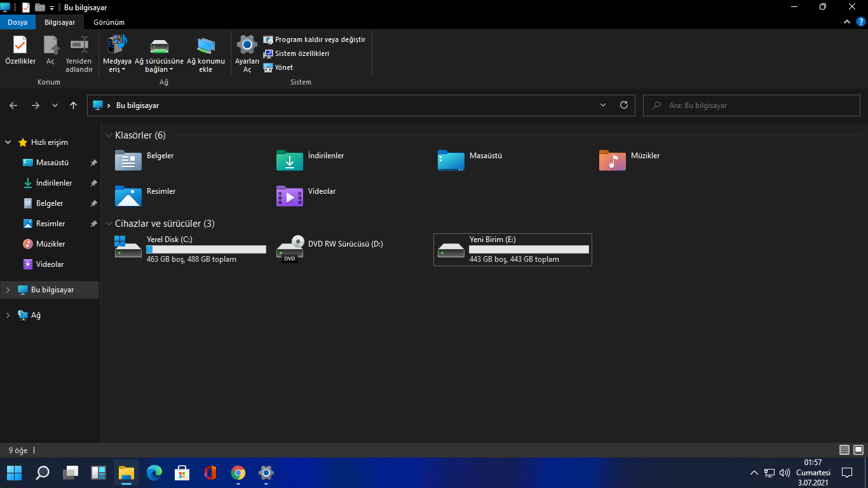
Task: Switch to the Görünüm ribbon tab
Action: [109, 22]
